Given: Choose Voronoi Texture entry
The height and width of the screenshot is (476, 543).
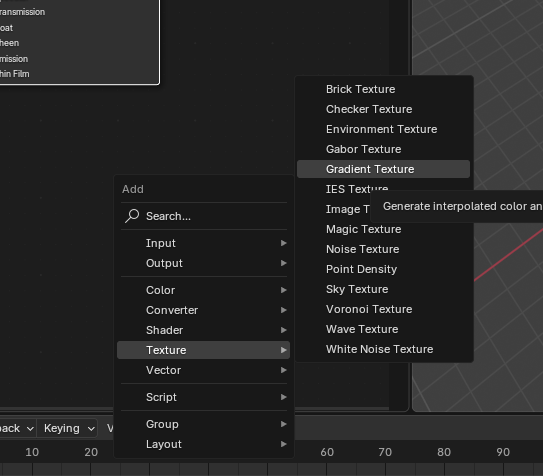Looking at the screenshot, I should (383, 309).
